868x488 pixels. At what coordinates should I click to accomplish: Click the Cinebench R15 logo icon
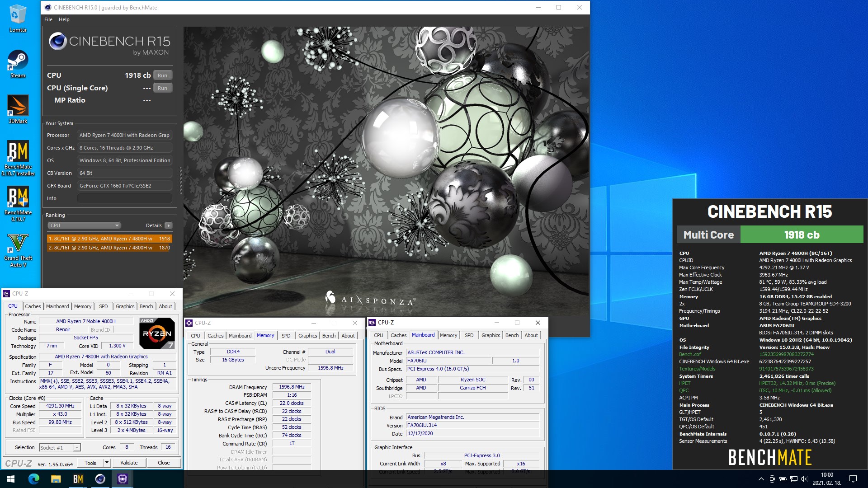pyautogui.click(x=58, y=41)
